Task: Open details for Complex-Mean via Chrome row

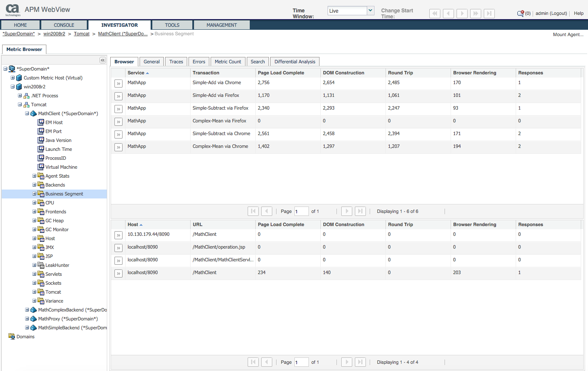Action: coord(118,147)
